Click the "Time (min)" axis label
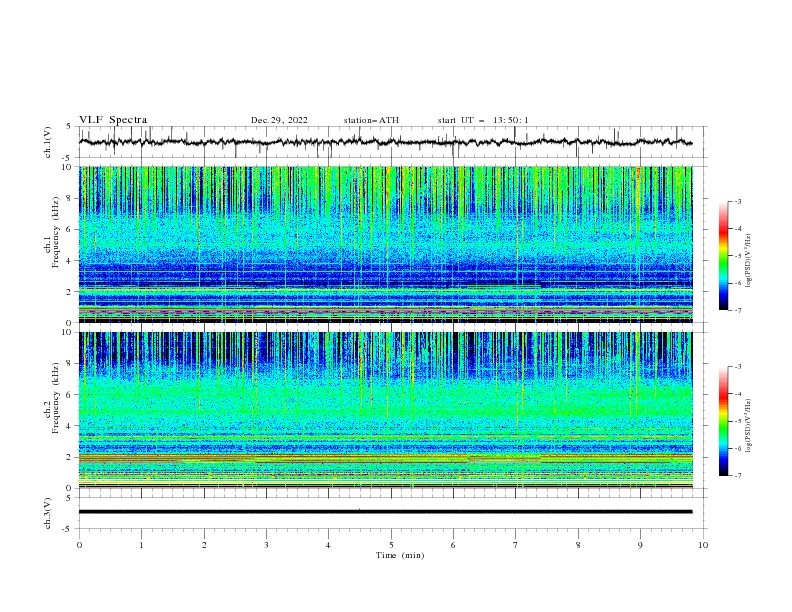The image size is (792, 612). [x=400, y=555]
